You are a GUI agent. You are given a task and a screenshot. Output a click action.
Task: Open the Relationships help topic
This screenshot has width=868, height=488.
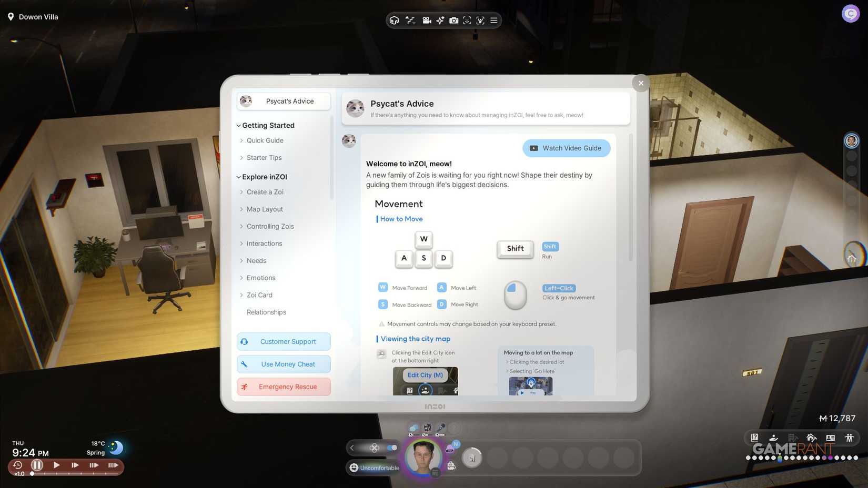(x=266, y=312)
